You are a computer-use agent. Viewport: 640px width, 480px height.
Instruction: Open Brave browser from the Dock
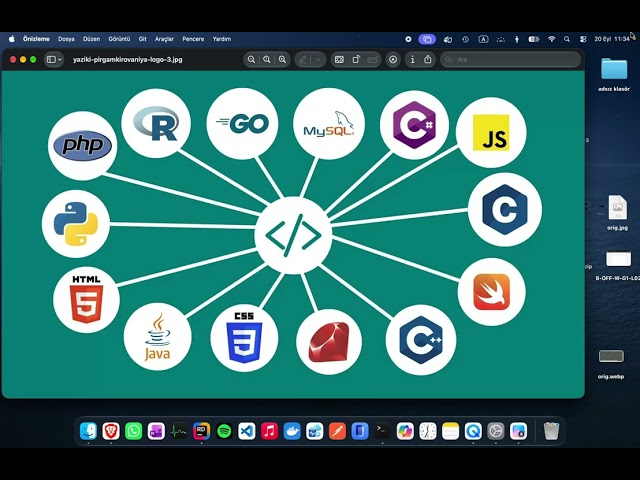point(111,431)
